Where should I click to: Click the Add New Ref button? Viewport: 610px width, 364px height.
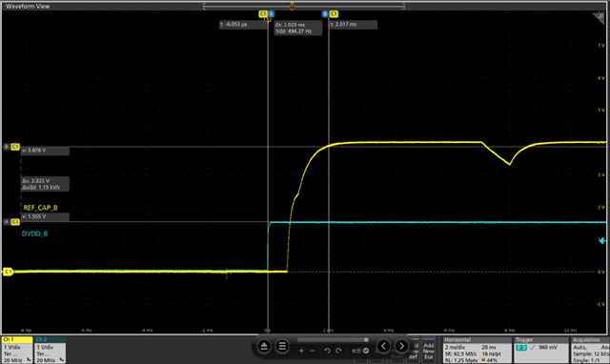[x=414, y=349]
